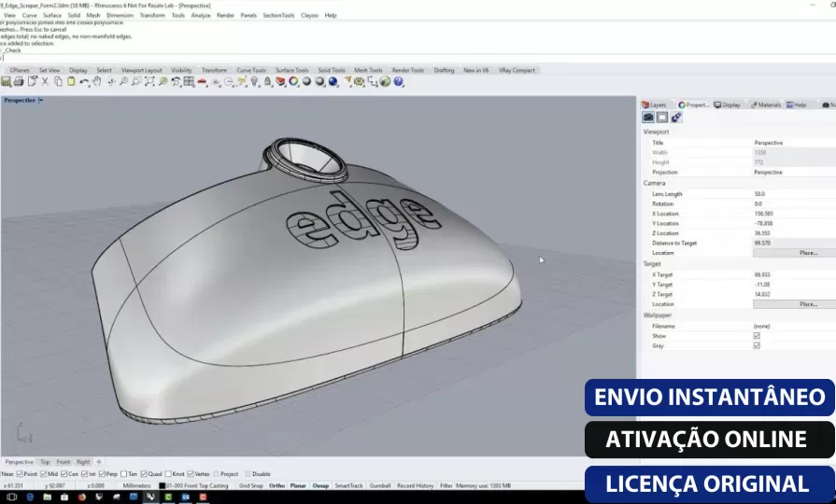
Task: Toggle Grid Snap in status bar
Action: [251, 486]
